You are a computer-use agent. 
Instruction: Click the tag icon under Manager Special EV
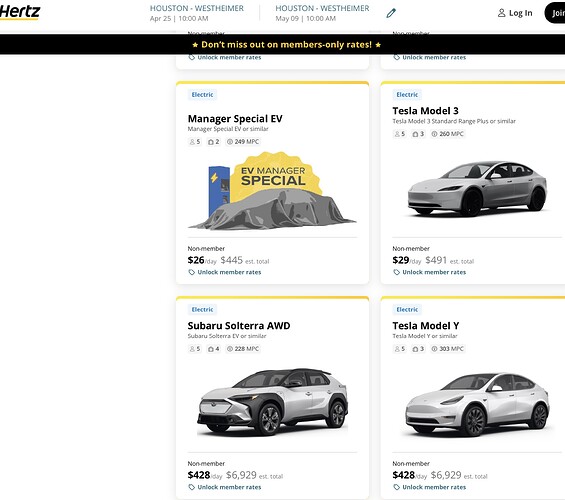click(192, 272)
